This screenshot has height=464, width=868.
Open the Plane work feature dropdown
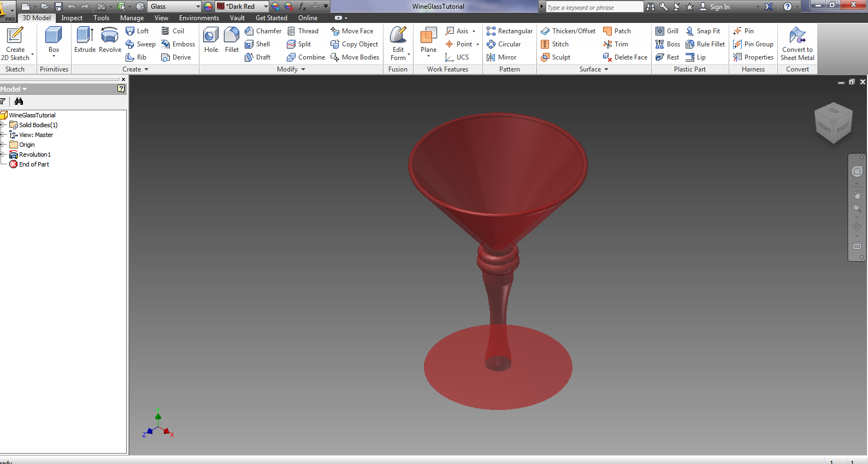pos(428,56)
